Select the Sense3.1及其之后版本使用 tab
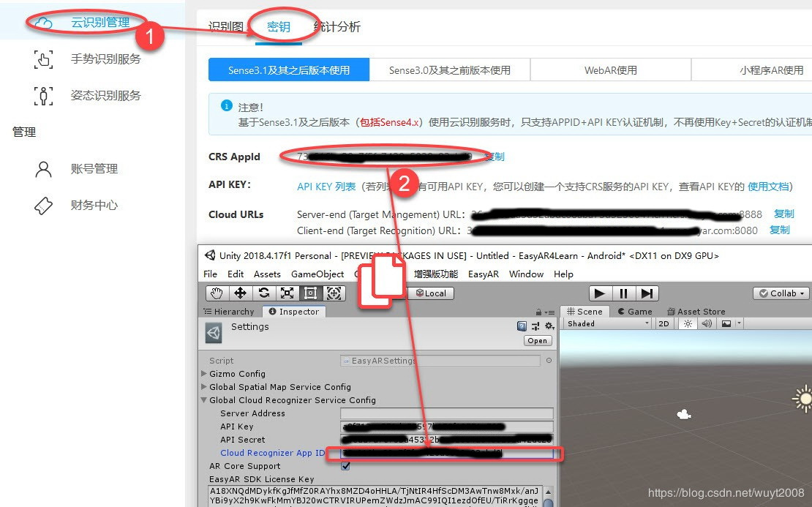812x507 pixels. (289, 70)
